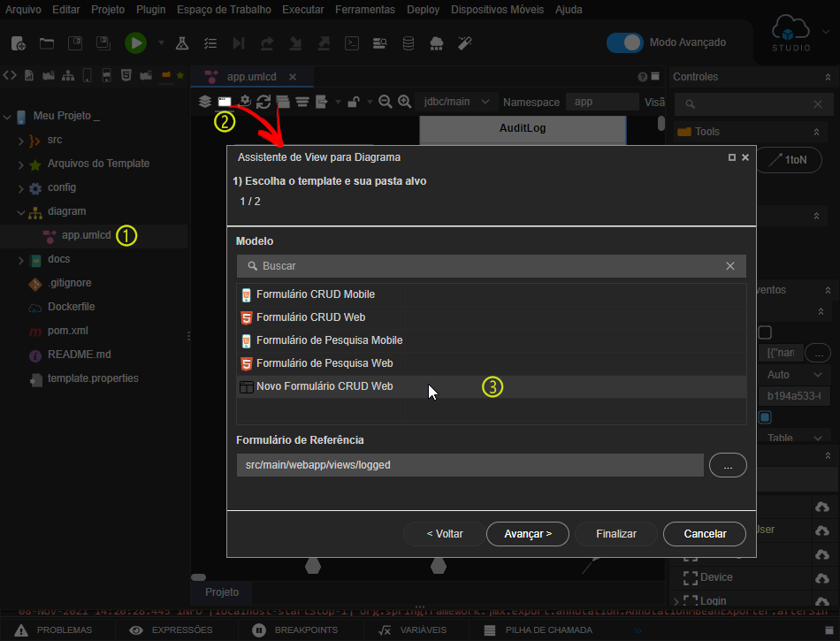Image resolution: width=840 pixels, height=641 pixels.
Task: Open the Deploy menu
Action: (x=423, y=10)
